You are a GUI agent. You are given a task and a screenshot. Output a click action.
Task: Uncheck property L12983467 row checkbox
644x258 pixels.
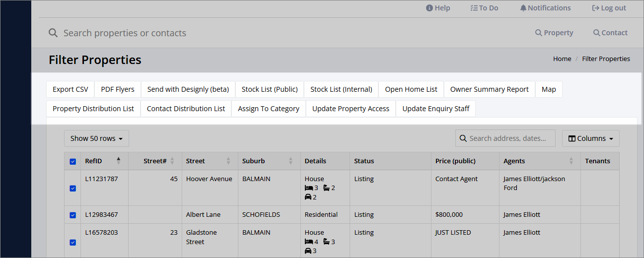[73, 215]
